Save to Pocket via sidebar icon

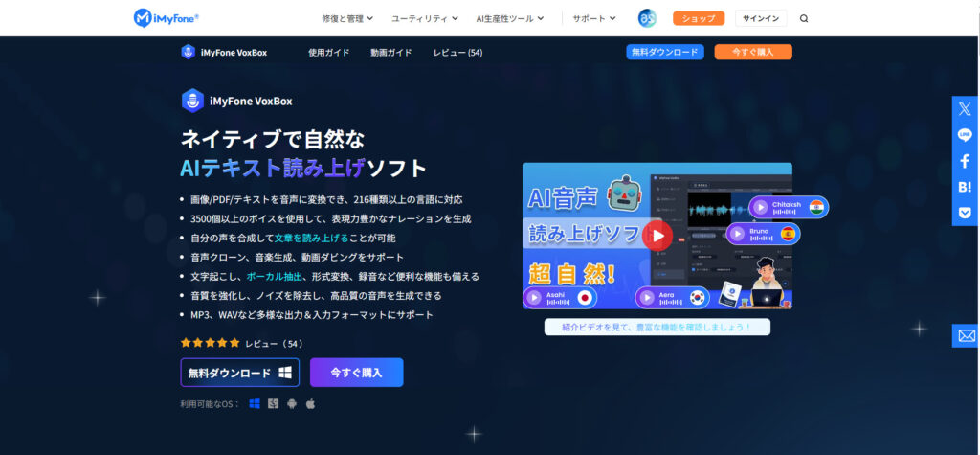[965, 213]
